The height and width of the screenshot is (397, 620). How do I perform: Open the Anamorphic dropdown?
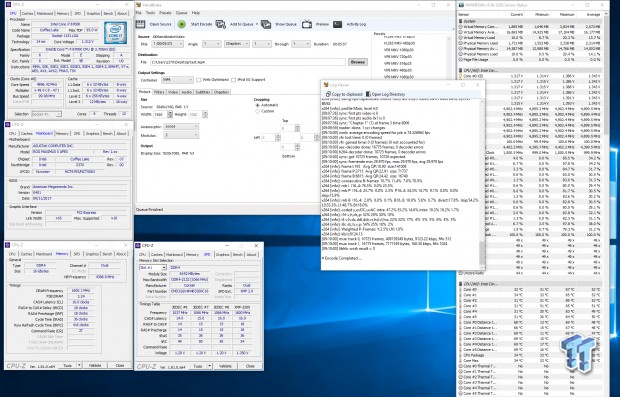(181, 127)
